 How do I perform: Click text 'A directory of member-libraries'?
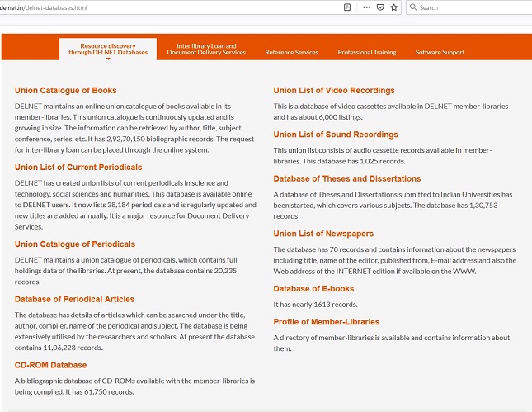tap(323, 338)
